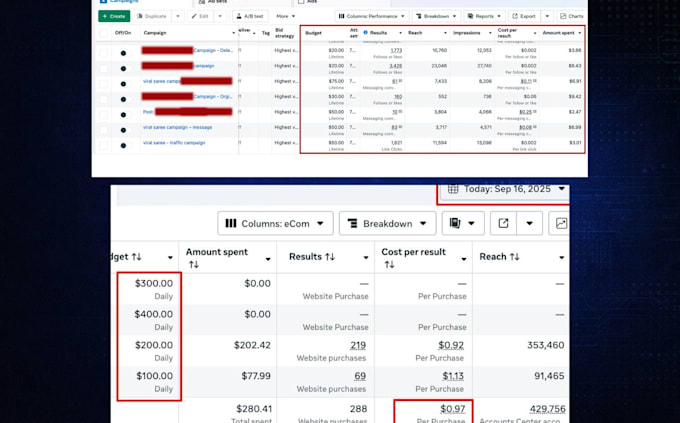Toggle the 'Campaign - Orgi...' campaign switch

tap(125, 99)
